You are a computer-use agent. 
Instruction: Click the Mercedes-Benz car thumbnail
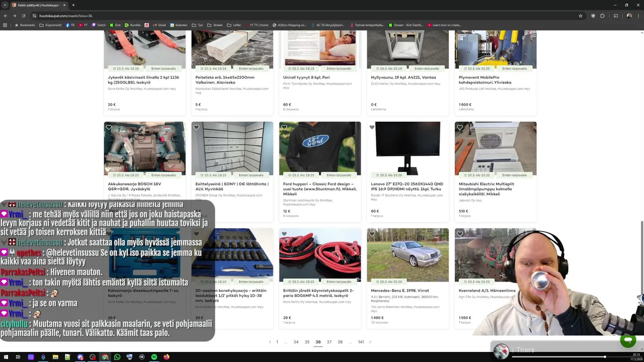(408, 255)
